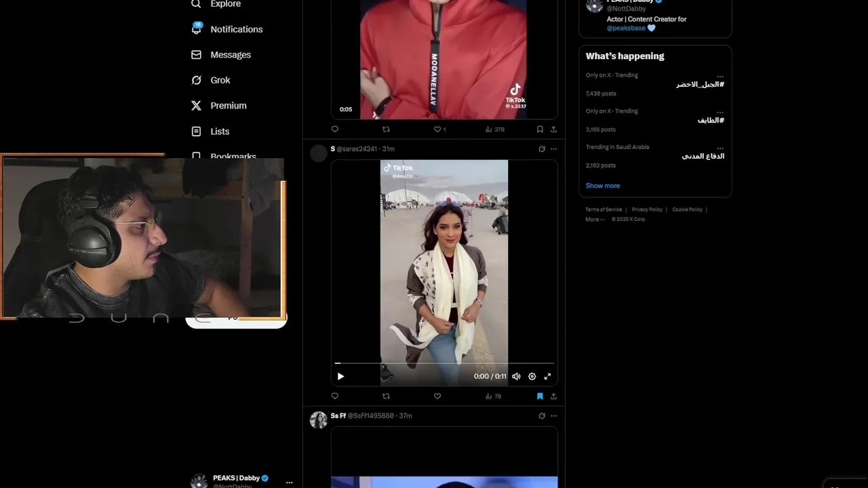This screenshot has width=868, height=488.
Task: View analytics showing 79 views
Action: 494,396
